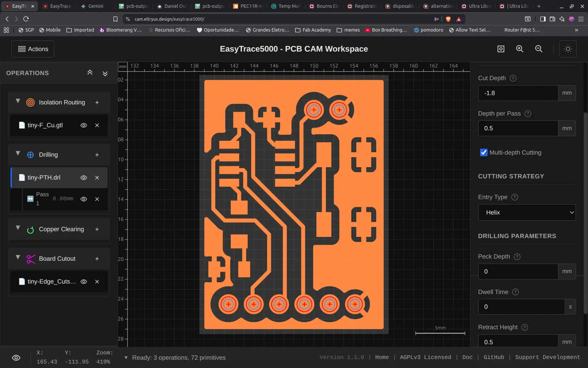This screenshot has height=368, width=588.
Task: Toggle the light/dark theme sun icon
Action: click(568, 49)
